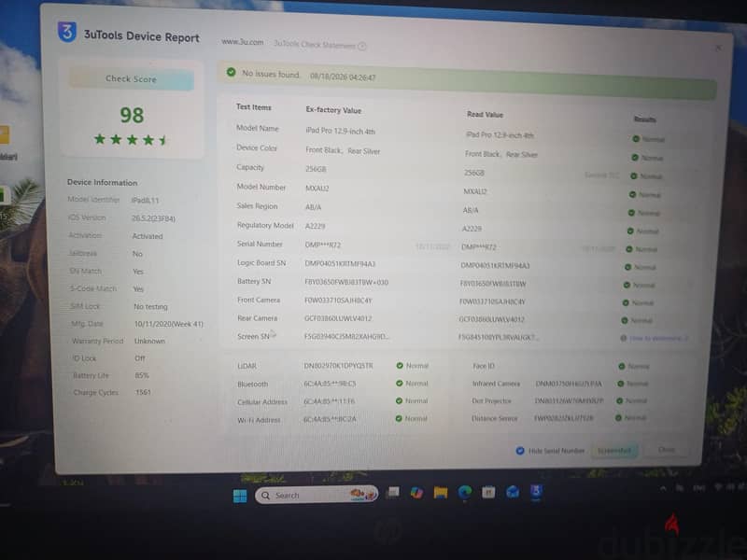Viewport: 747px width, 560px height.
Task: Select the MXAU2 model number ex-factory value
Action: [317, 189]
